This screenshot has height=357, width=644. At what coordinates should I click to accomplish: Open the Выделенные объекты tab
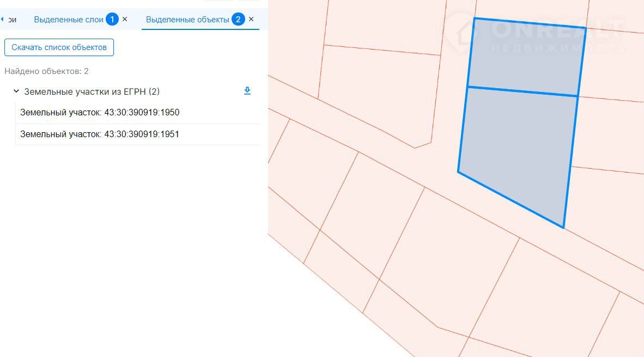point(187,20)
